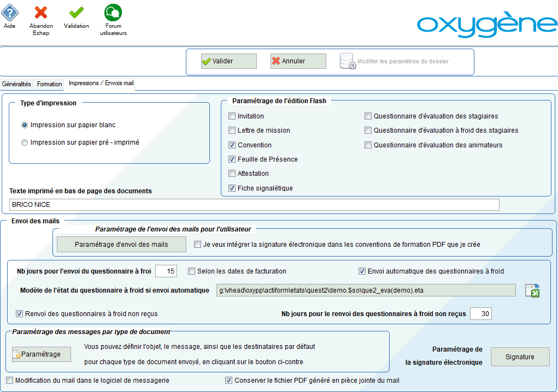The image size is (558, 392).
Task: Click Modifier les paramètres du dossier
Action: [x=403, y=61]
